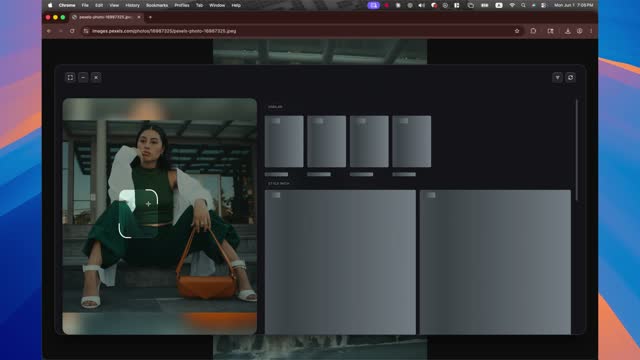Open Spotlight search magnifier
The width and height of the screenshot is (640, 360).
tap(523, 5)
